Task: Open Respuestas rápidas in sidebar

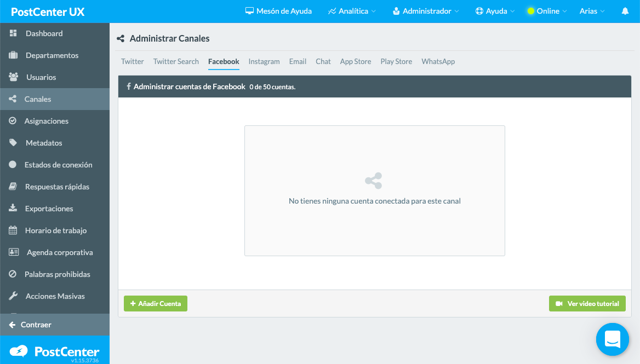Action: [55, 186]
